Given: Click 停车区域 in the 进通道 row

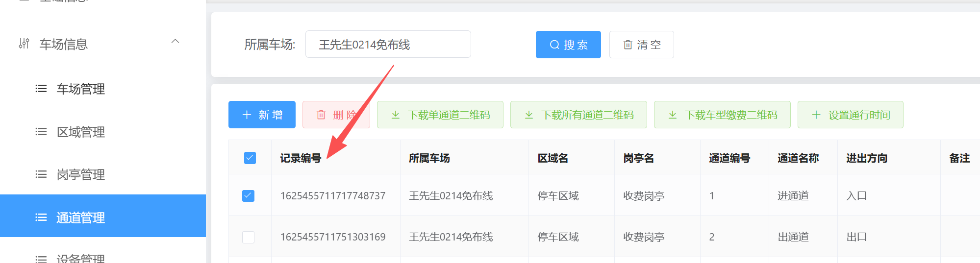Looking at the screenshot, I should click(x=558, y=196).
